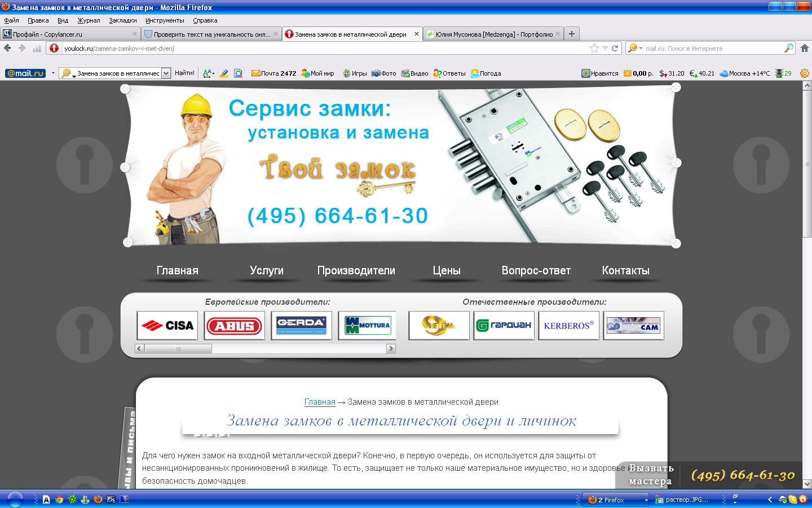Open Мой мир in the toolbar
Image resolution: width=812 pixels, height=508 pixels.
(x=317, y=73)
